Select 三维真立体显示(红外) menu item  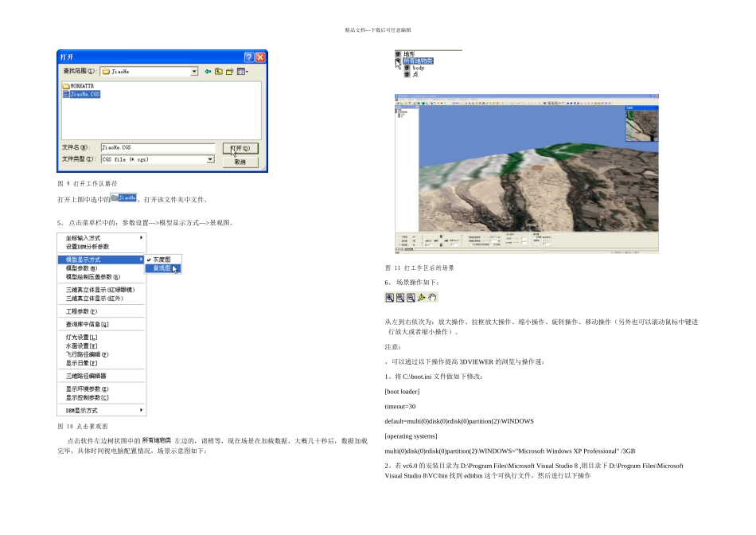click(101, 299)
